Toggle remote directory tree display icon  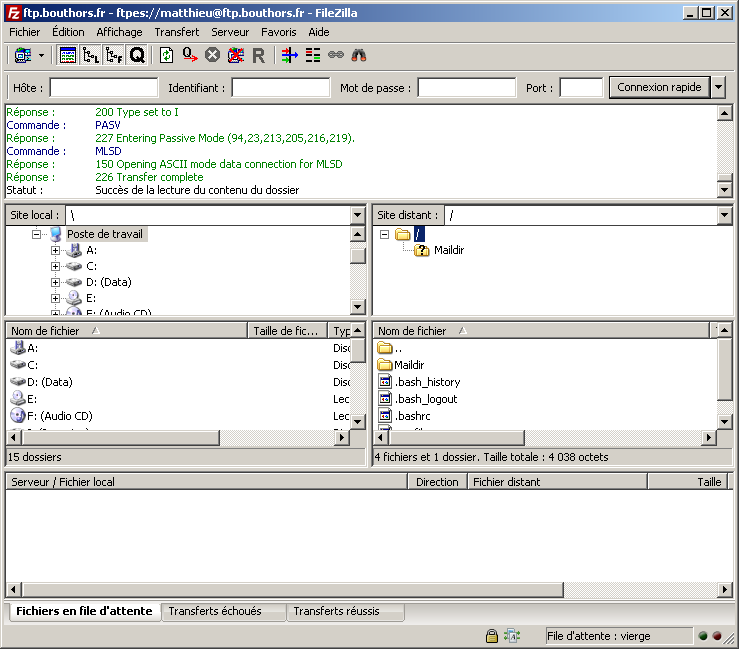click(114, 56)
